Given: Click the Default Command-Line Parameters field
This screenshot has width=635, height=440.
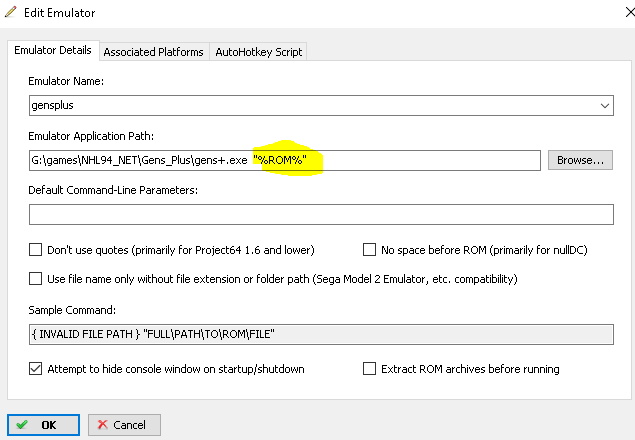Looking at the screenshot, I should coord(320,214).
